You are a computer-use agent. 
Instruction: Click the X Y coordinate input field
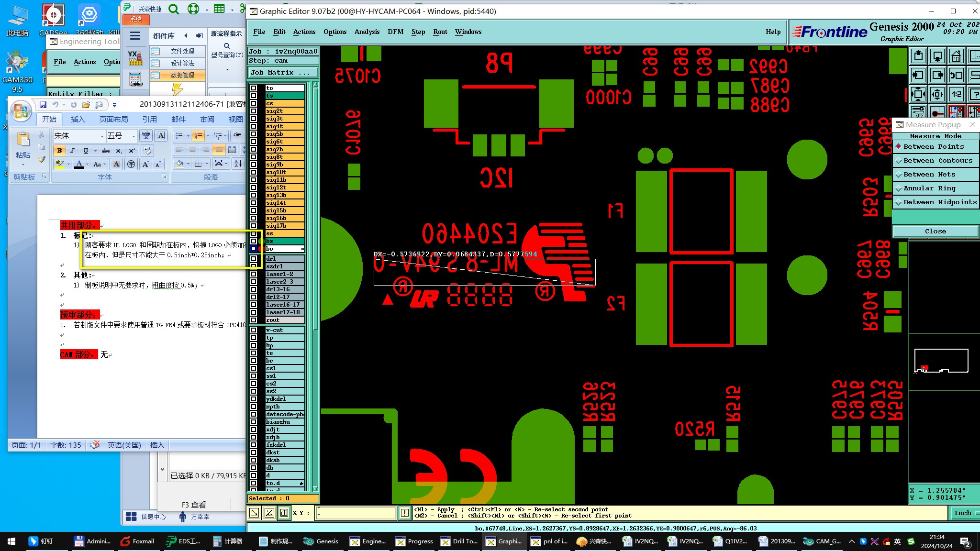[x=356, y=513]
